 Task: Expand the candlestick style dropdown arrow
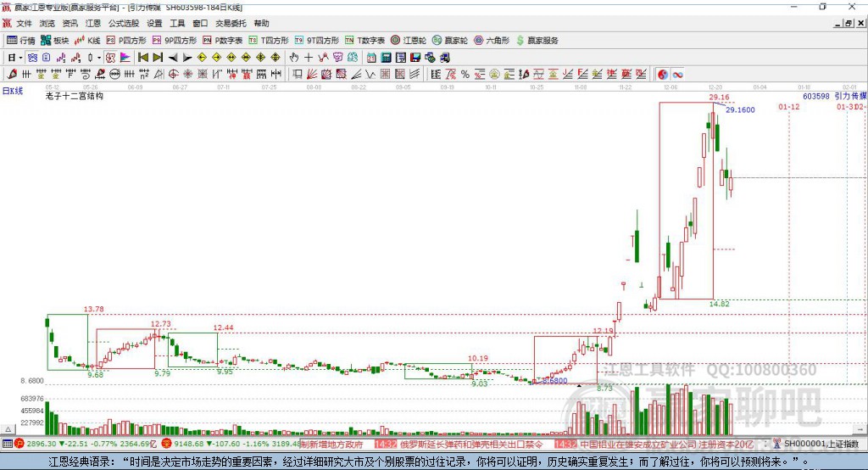click(99, 57)
